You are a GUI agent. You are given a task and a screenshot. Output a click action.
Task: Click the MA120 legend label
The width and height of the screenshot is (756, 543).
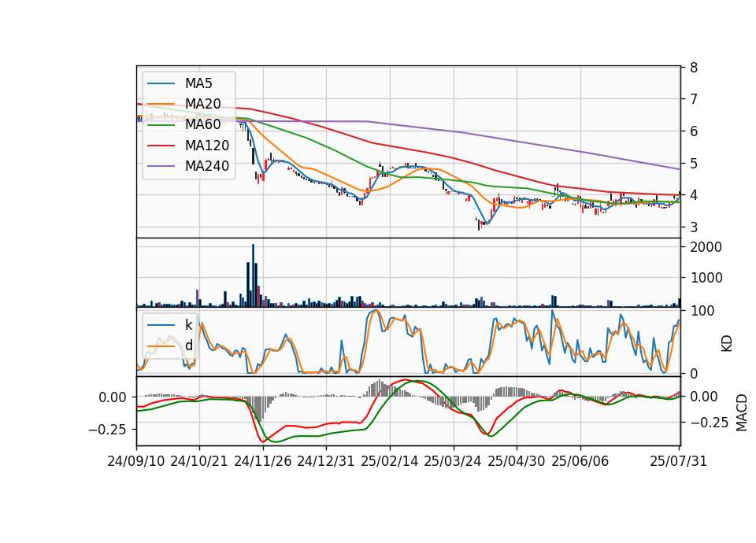coord(207,146)
